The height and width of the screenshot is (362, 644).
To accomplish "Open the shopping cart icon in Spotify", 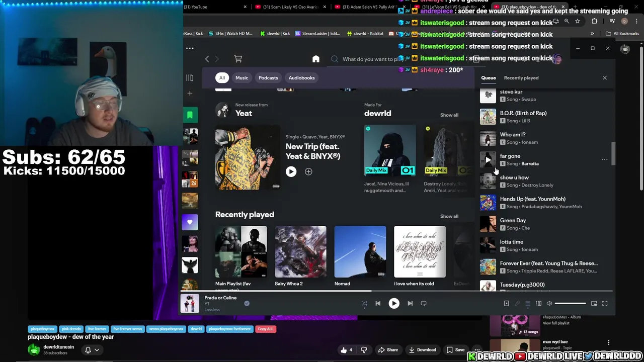I will click(x=238, y=59).
